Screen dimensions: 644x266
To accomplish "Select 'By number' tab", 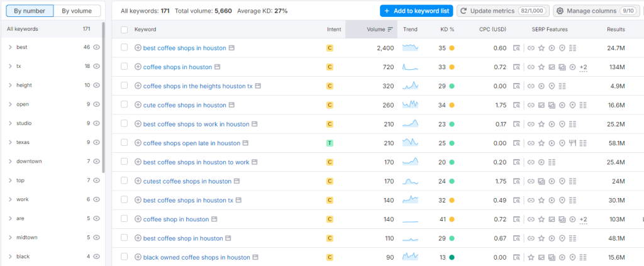I will [30, 11].
